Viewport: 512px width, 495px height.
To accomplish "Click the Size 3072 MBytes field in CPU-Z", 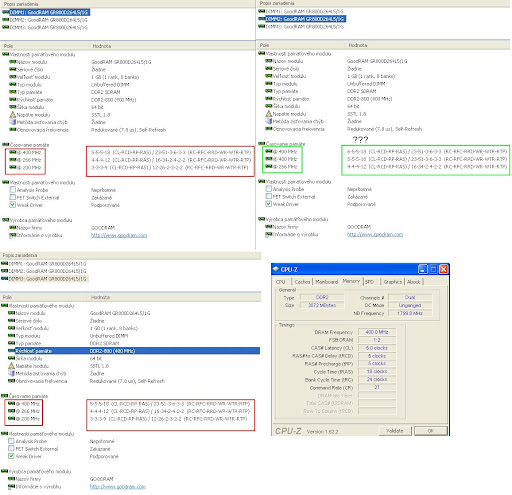I will click(322, 305).
